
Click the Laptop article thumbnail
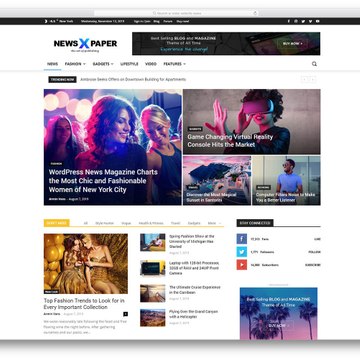153,268
